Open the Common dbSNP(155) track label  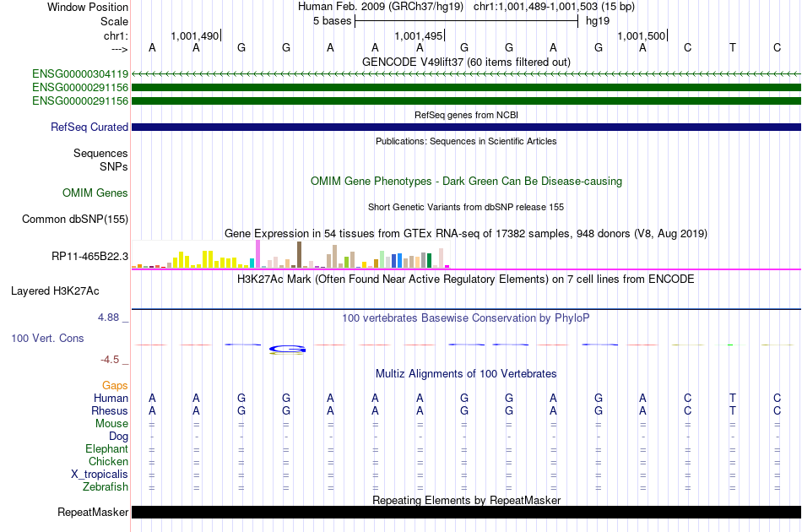[x=74, y=219]
